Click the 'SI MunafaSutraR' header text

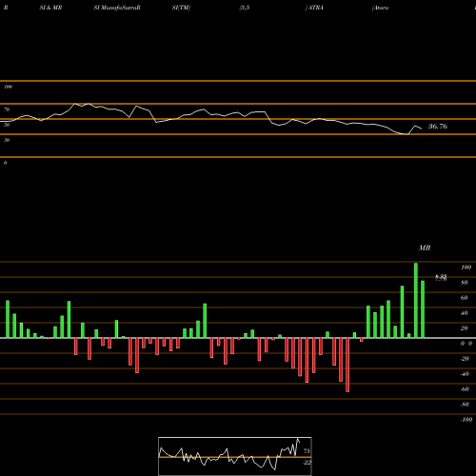[x=117, y=8]
